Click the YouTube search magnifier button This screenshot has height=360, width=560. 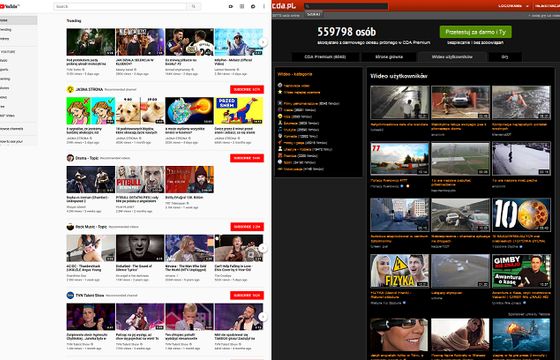[194, 6]
